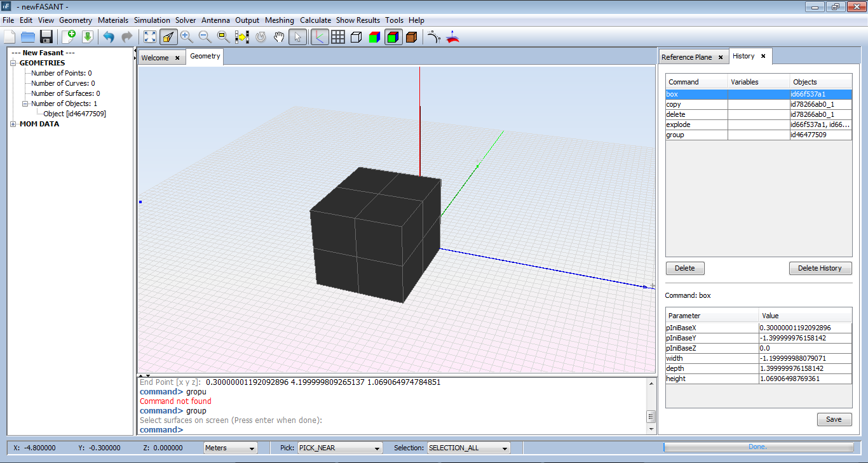Screen dimensions: 868x463
Task: Click the Undo arrow icon
Action: pyautogui.click(x=109, y=37)
